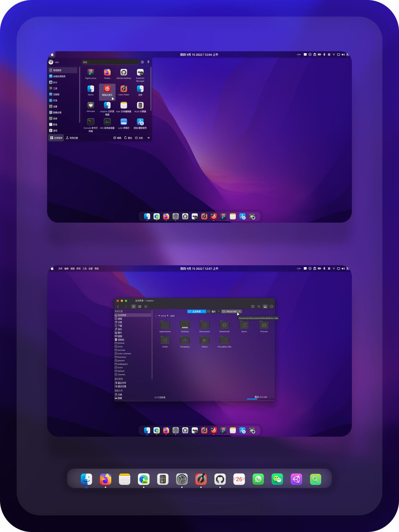This screenshot has height=532, width=399.
Task: Go back with Dolphin's left arrow
Action: pos(118,306)
